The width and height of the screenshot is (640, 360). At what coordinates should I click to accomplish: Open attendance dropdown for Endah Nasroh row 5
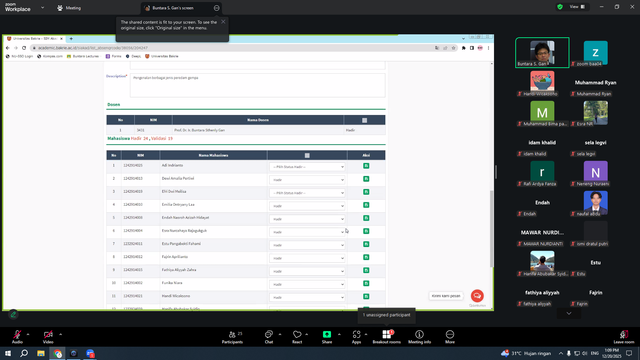[307, 219]
